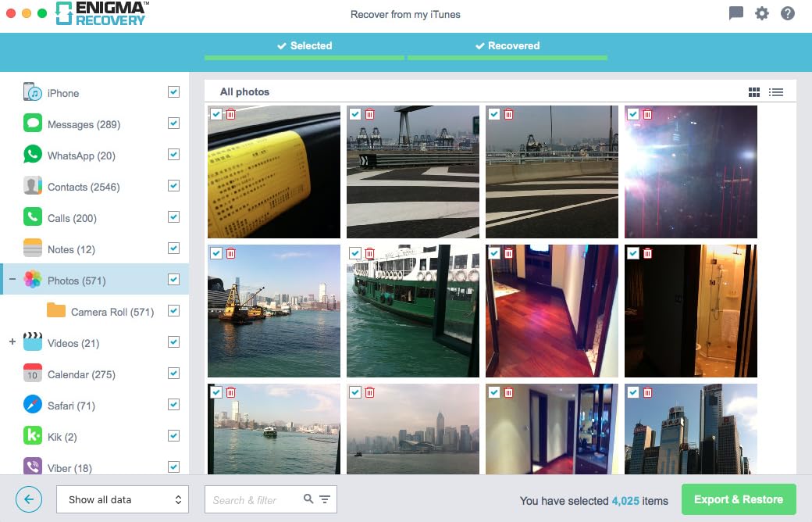This screenshot has width=812, height=522.
Task: Delete the red wooden floor photo via trash
Action: click(508, 253)
